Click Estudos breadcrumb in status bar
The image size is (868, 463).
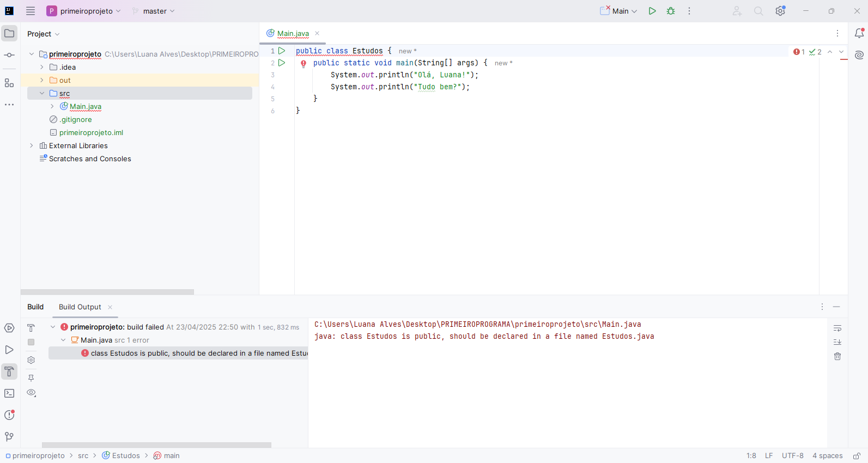click(121, 456)
